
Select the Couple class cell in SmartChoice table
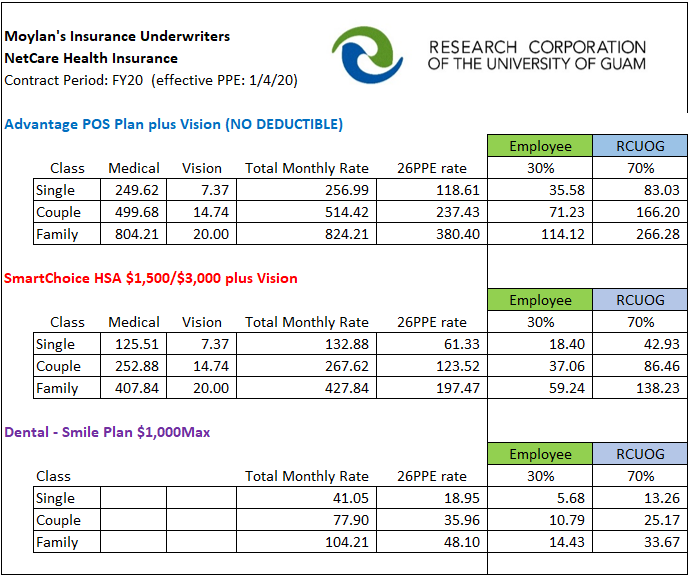tap(67, 366)
